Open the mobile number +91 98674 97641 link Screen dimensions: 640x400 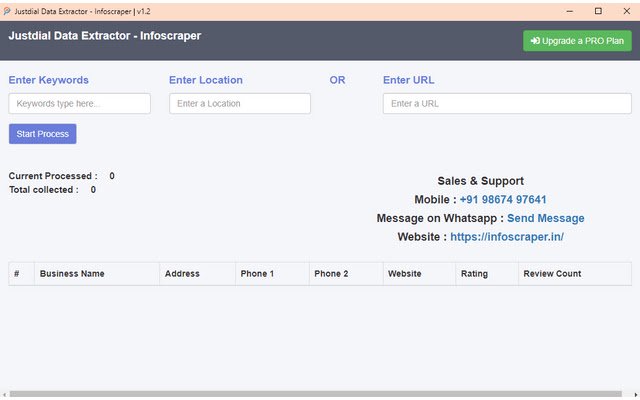pos(503,200)
